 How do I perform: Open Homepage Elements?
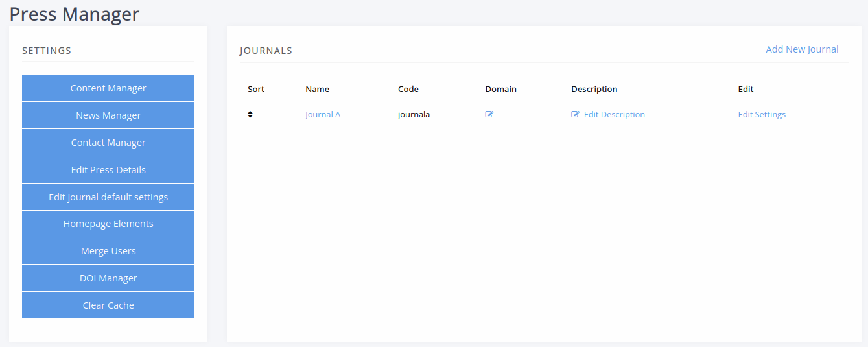108,224
